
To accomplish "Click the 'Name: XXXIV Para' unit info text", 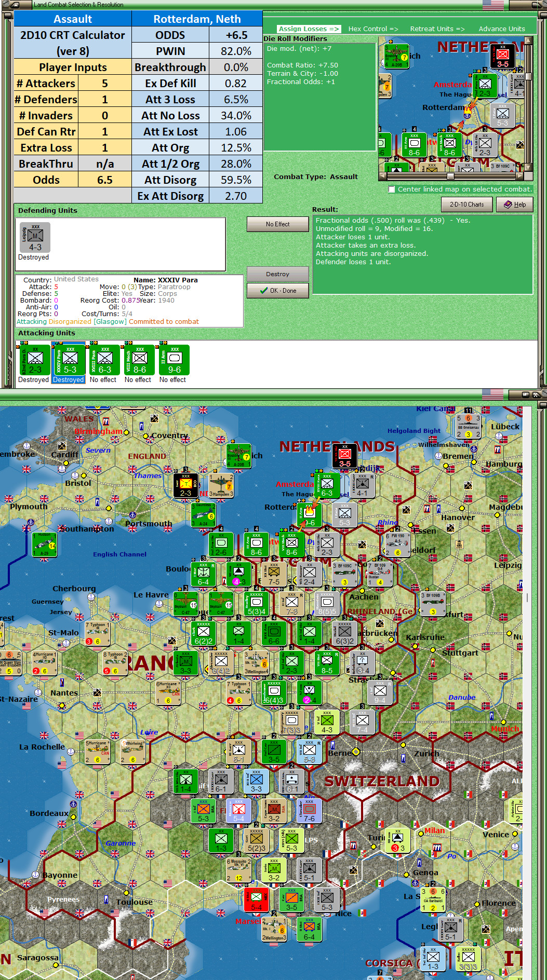I will 166,280.
